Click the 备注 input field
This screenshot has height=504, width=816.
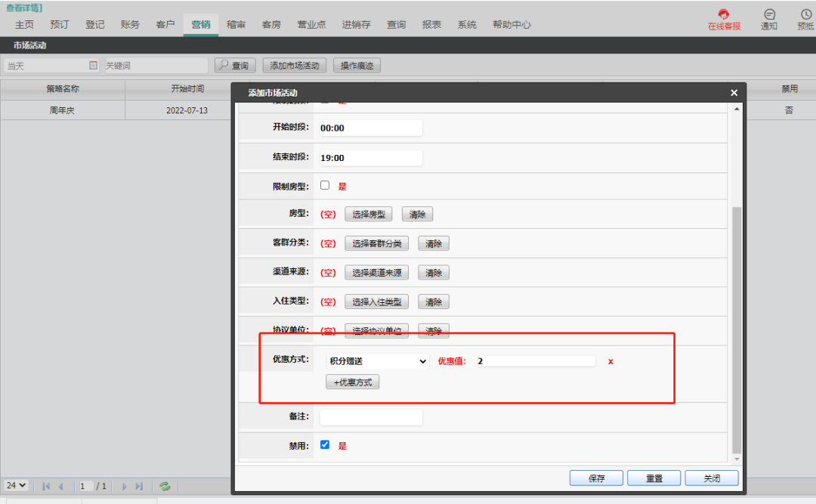pos(371,416)
